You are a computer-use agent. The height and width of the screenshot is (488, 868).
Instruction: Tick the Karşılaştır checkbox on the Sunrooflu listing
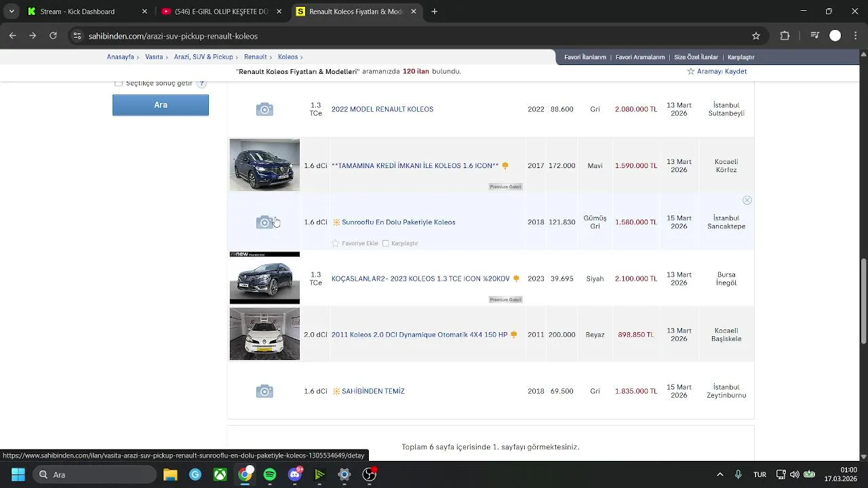[385, 243]
